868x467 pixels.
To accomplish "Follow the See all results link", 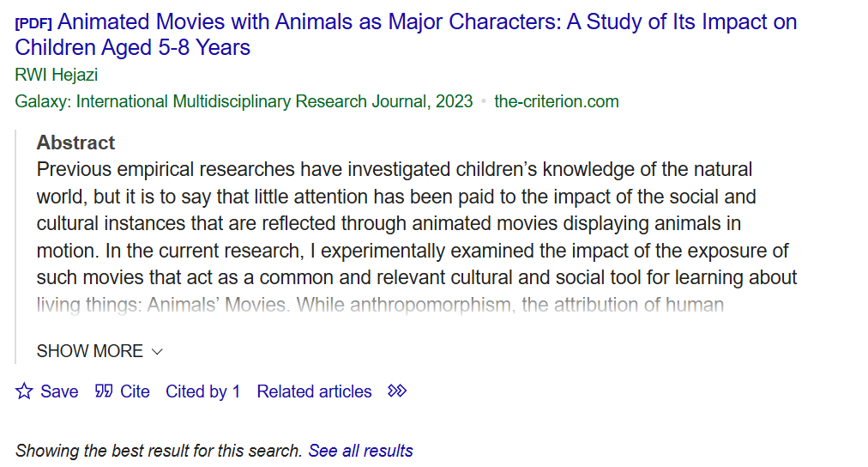I will point(360,451).
